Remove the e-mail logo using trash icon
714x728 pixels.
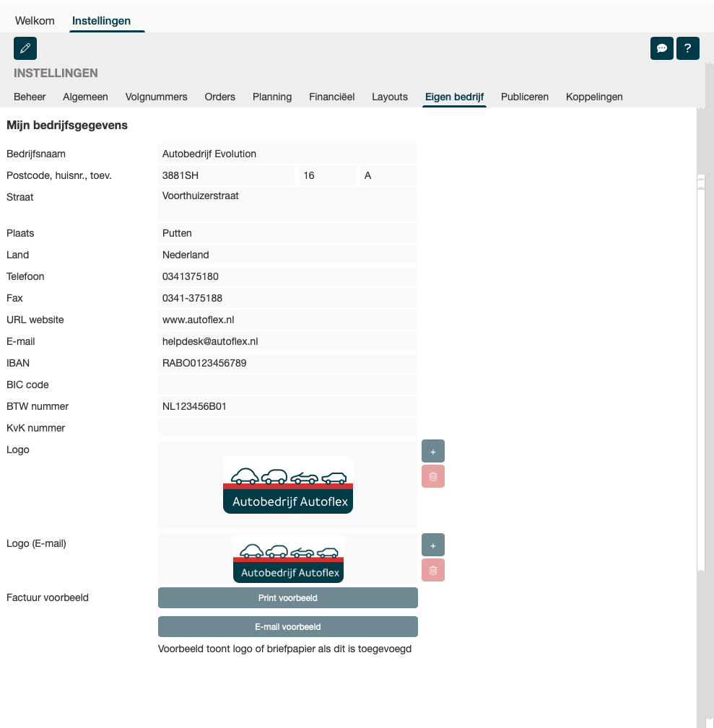click(x=433, y=570)
